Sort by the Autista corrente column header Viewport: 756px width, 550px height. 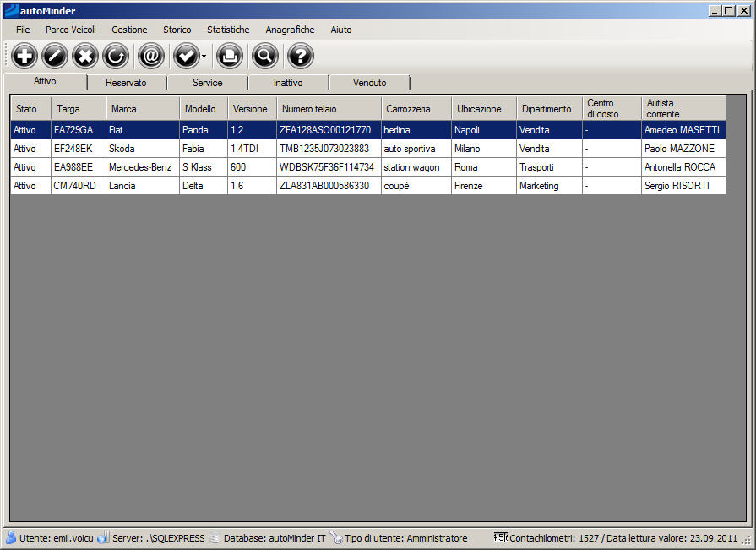coord(683,108)
